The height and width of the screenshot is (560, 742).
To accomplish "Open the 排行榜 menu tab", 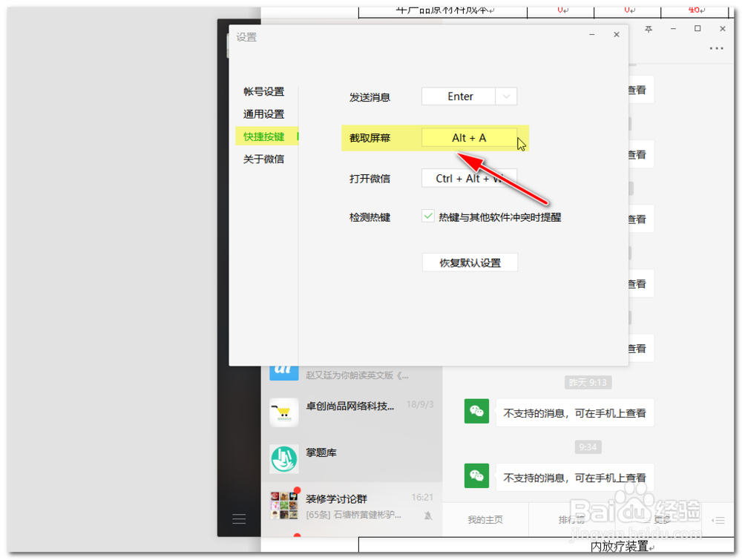I will [571, 520].
